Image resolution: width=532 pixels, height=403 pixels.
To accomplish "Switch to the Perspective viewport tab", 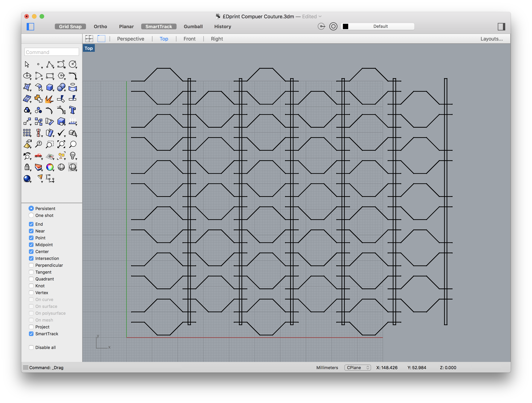I will pos(131,39).
